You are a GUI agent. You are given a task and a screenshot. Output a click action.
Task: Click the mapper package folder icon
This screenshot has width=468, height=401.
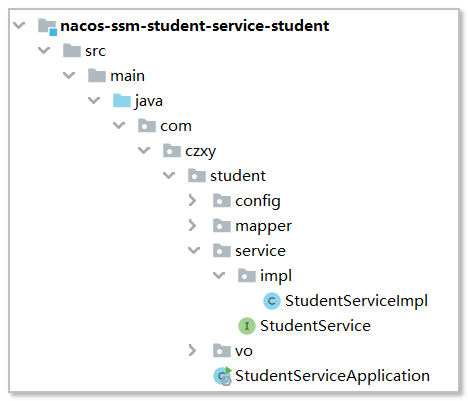pos(222,226)
